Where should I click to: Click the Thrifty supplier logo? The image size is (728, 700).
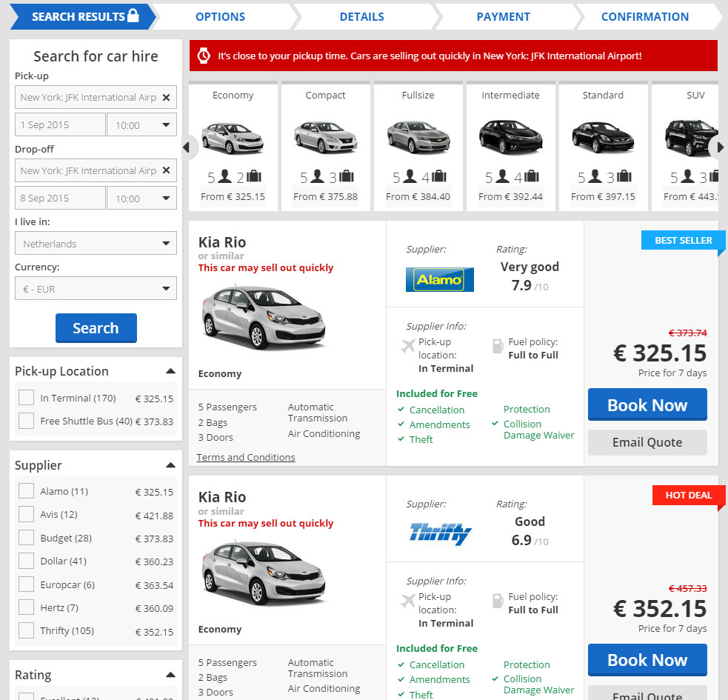(x=440, y=534)
